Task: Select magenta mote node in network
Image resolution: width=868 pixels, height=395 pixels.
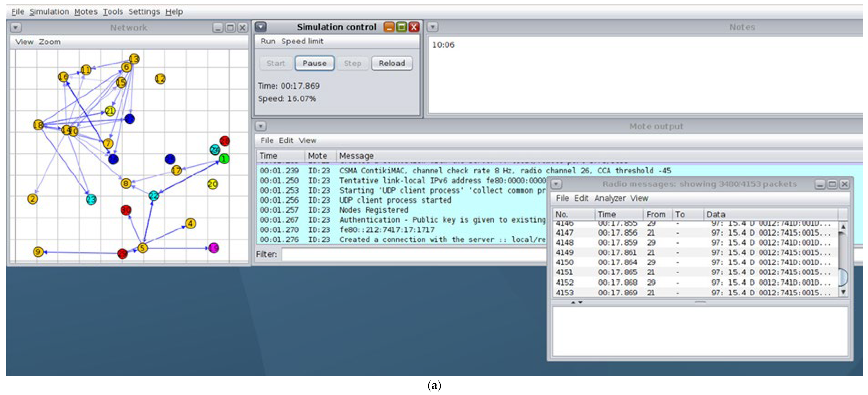Action: pyautogui.click(x=214, y=248)
